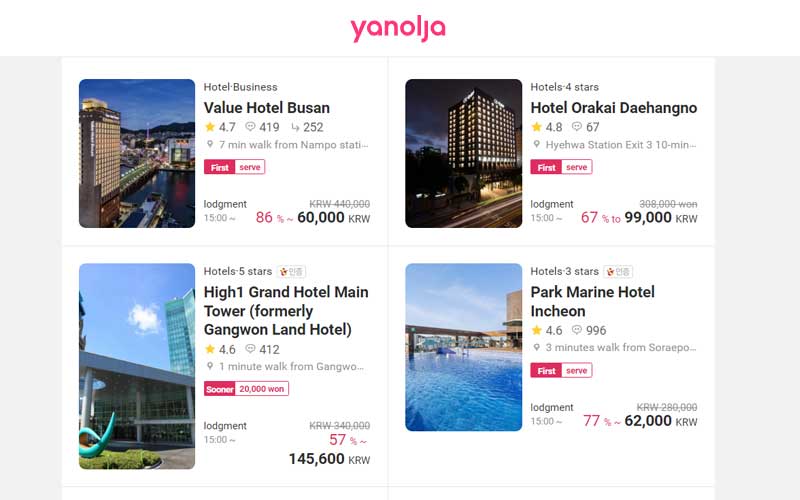
Task: Click Sooner 20,000 won coupon badge
Action: pyautogui.click(x=246, y=389)
